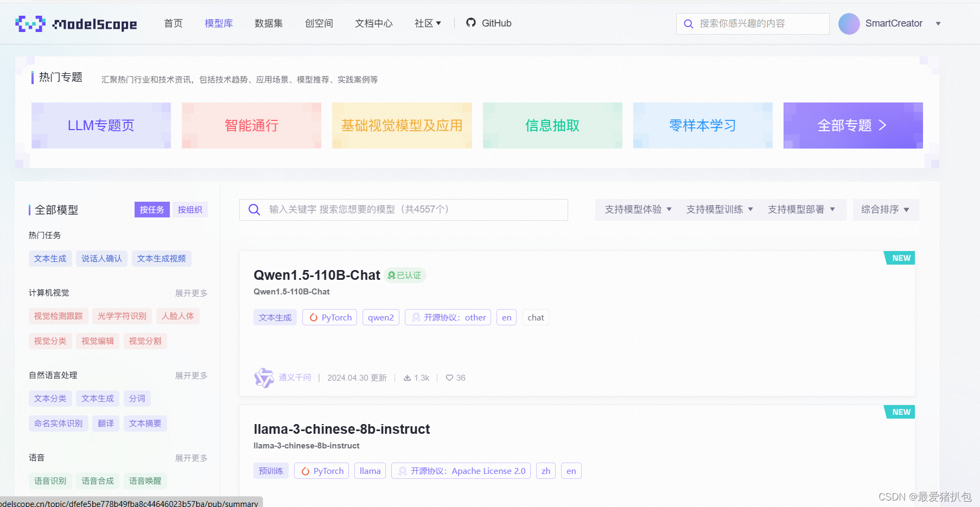
Task: Expand more 语音 tasks
Action: 191,458
